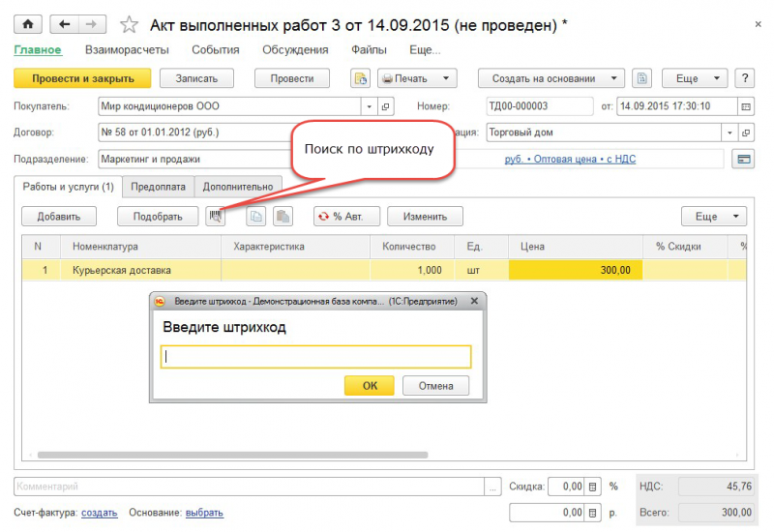Click the Home icon button
774x532 pixels.
click(x=26, y=23)
